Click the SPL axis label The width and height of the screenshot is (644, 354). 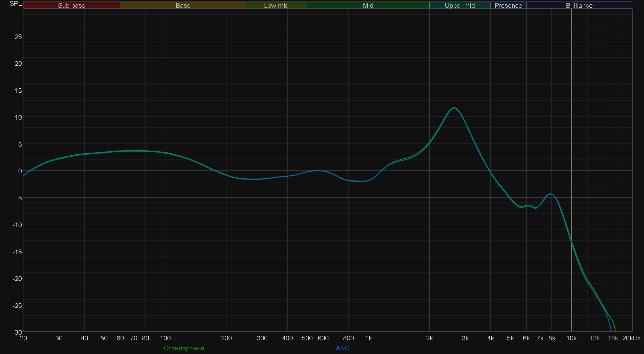(x=15, y=4)
